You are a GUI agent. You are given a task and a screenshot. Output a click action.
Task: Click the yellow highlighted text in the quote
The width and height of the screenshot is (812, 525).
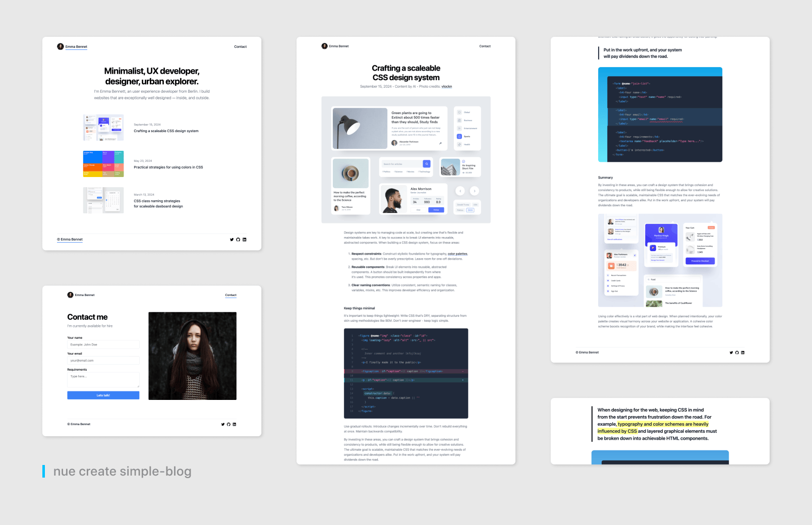click(x=654, y=428)
